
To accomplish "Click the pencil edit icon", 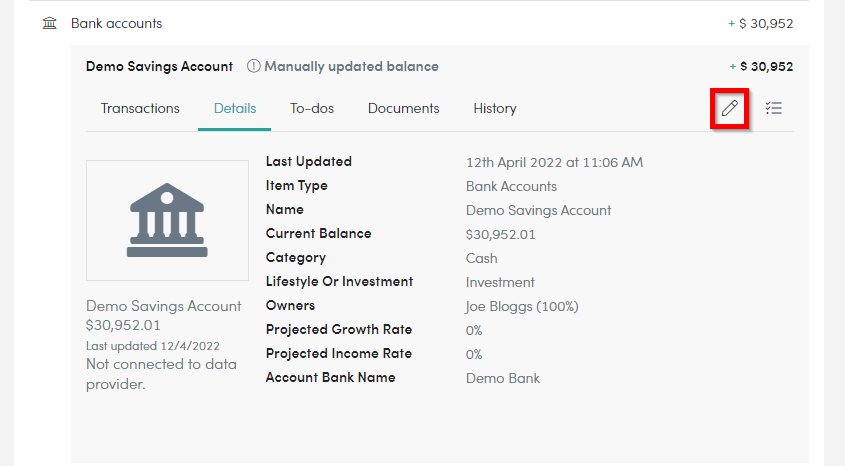I will tap(729, 108).
